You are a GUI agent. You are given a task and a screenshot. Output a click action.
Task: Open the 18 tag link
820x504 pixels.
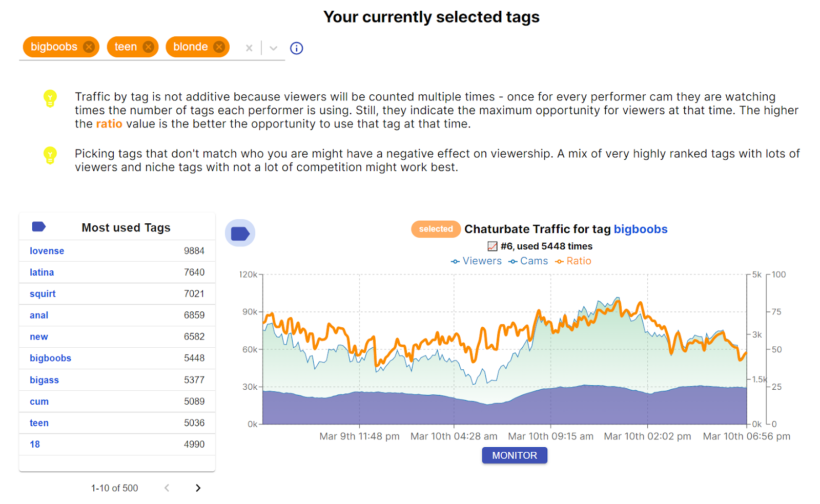click(35, 445)
